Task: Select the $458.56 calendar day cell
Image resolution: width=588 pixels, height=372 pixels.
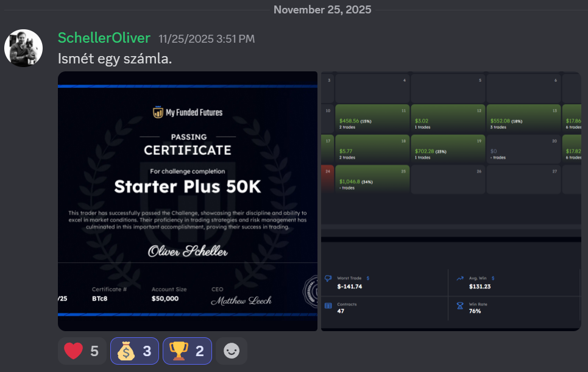Action: tap(372, 118)
